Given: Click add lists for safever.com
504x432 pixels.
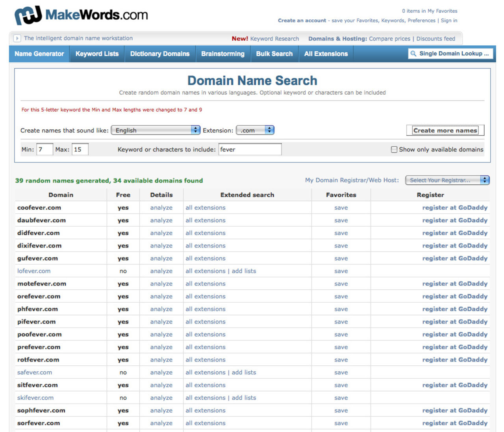Looking at the screenshot, I should [x=244, y=372].
